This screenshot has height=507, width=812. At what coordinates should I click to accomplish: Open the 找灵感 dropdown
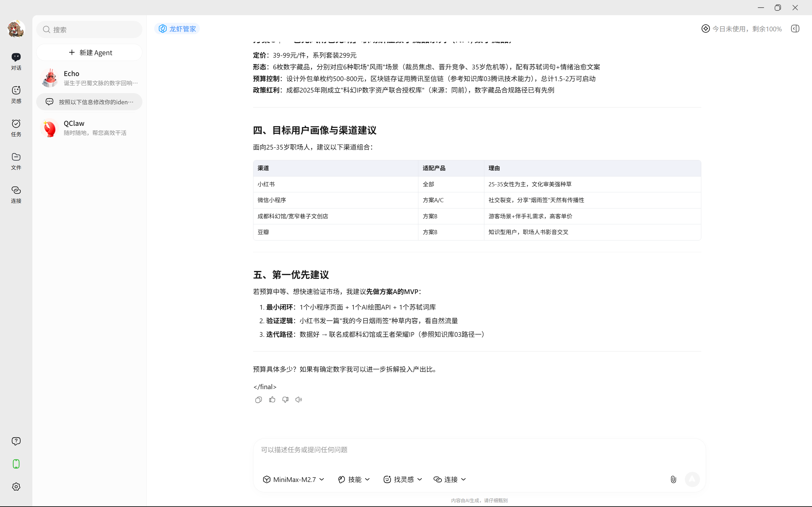402,479
